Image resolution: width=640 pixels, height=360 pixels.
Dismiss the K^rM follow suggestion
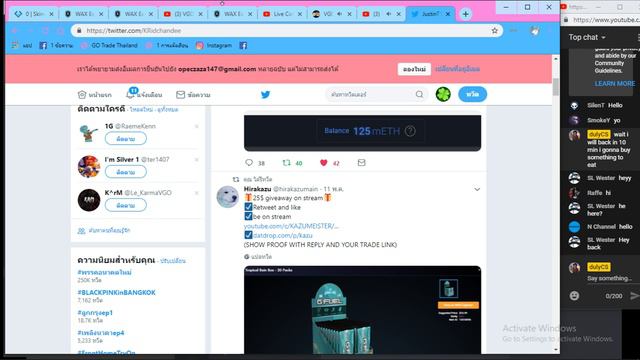[197, 193]
